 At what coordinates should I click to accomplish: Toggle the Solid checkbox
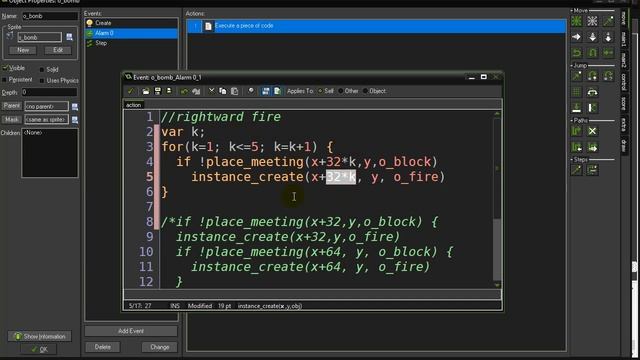click(42, 69)
